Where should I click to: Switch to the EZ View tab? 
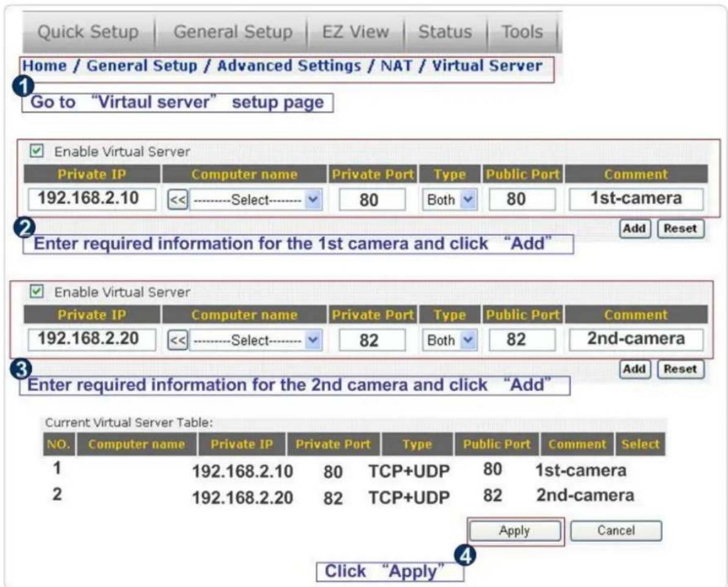tap(356, 32)
